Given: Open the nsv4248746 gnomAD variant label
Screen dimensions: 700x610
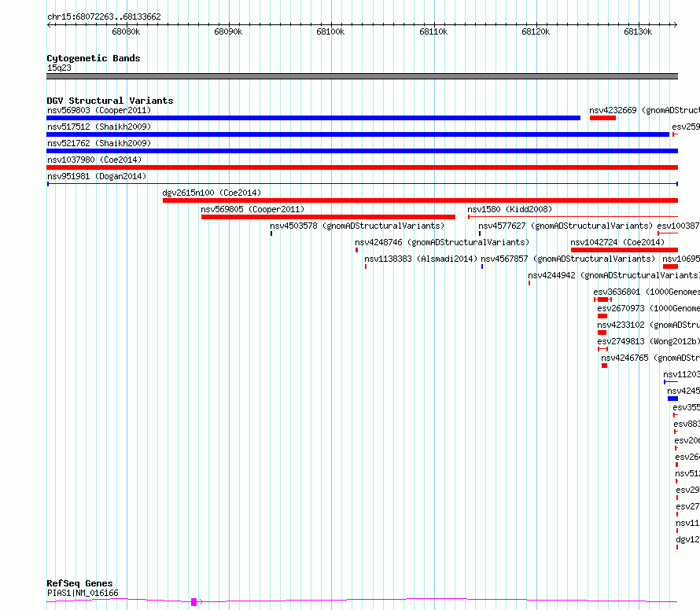Looking at the screenshot, I should pos(442,242).
